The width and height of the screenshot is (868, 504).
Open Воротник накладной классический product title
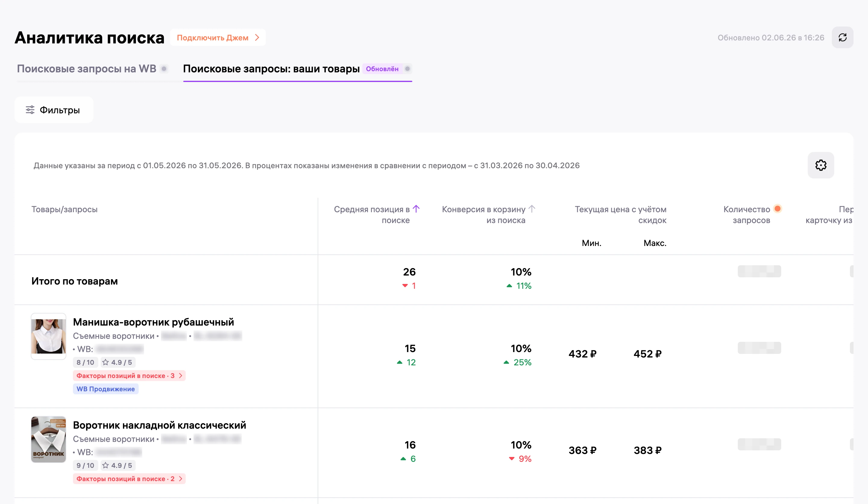159,425
